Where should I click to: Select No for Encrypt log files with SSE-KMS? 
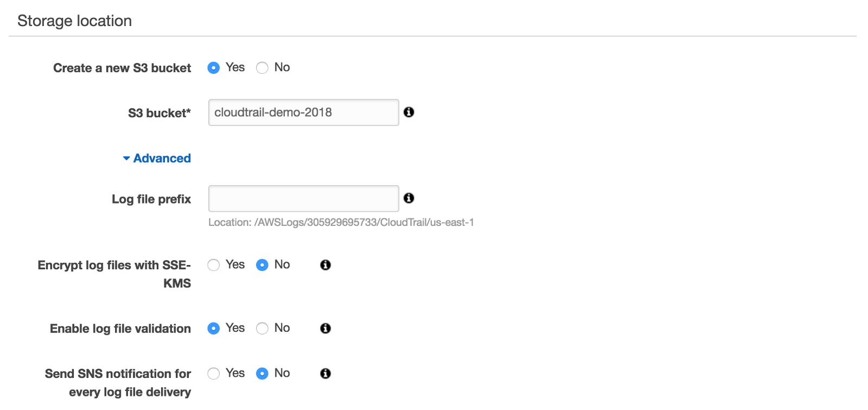tap(263, 265)
